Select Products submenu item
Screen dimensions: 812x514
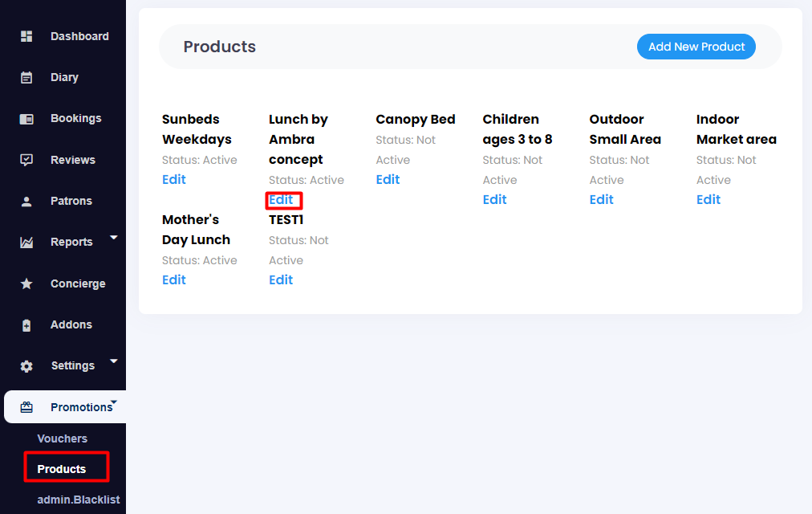[x=62, y=469]
